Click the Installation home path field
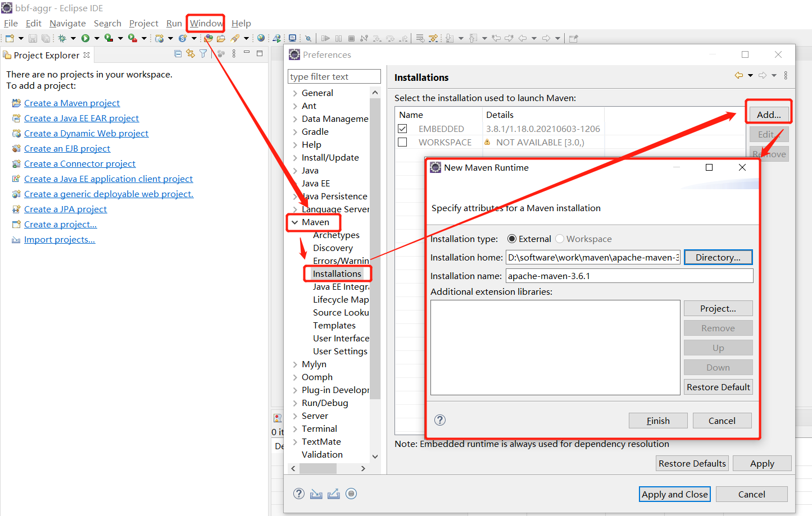 click(x=593, y=257)
